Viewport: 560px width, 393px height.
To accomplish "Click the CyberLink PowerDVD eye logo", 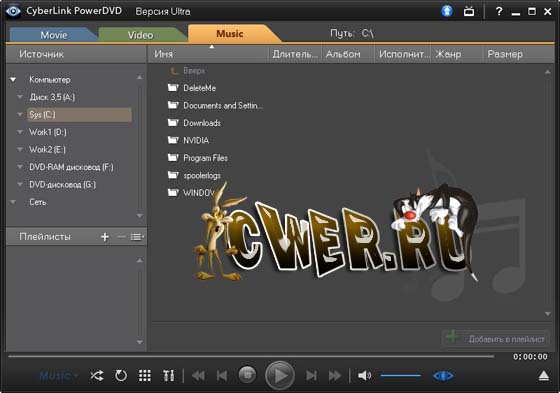I will (x=13, y=11).
